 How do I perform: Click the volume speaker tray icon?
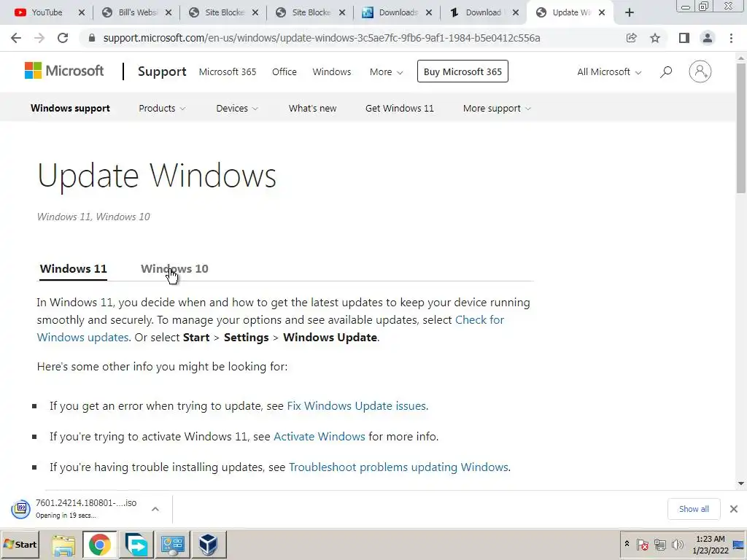(x=677, y=544)
